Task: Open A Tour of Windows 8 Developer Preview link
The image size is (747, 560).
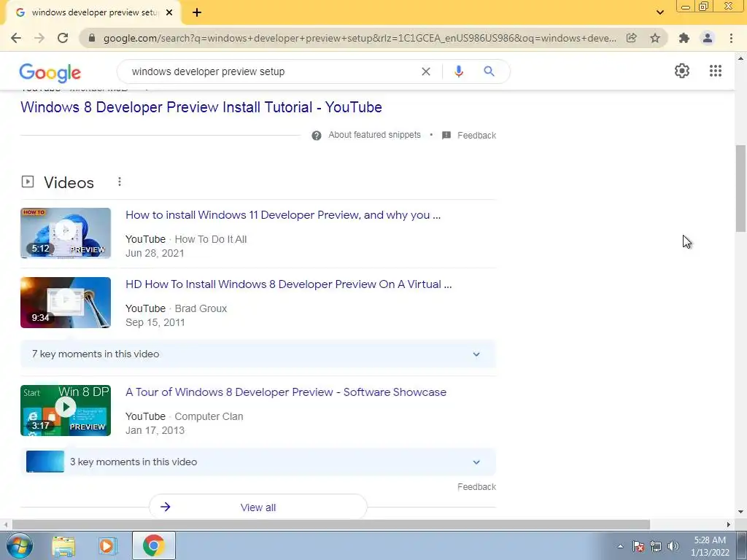Action: coord(286,392)
